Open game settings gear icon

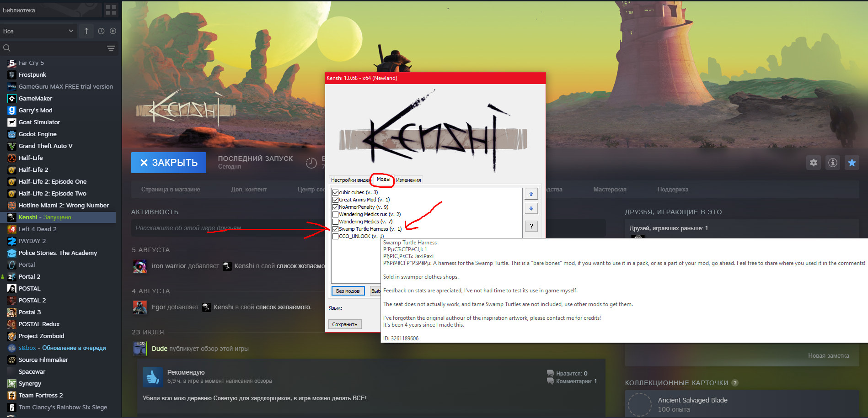[814, 163]
